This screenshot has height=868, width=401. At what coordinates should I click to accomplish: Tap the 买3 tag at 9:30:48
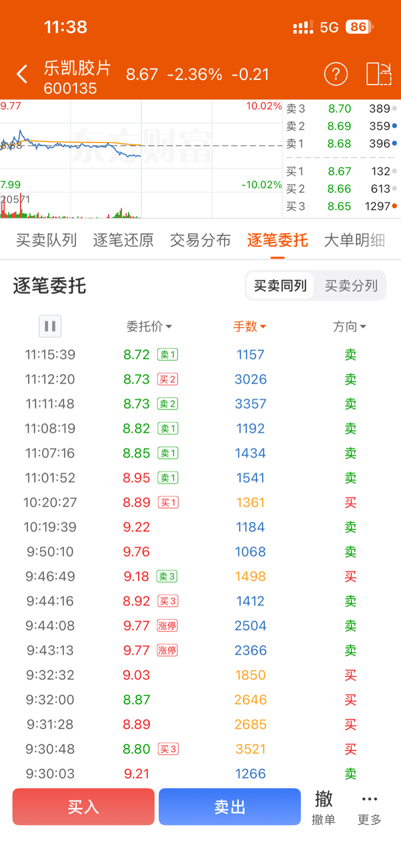(168, 749)
